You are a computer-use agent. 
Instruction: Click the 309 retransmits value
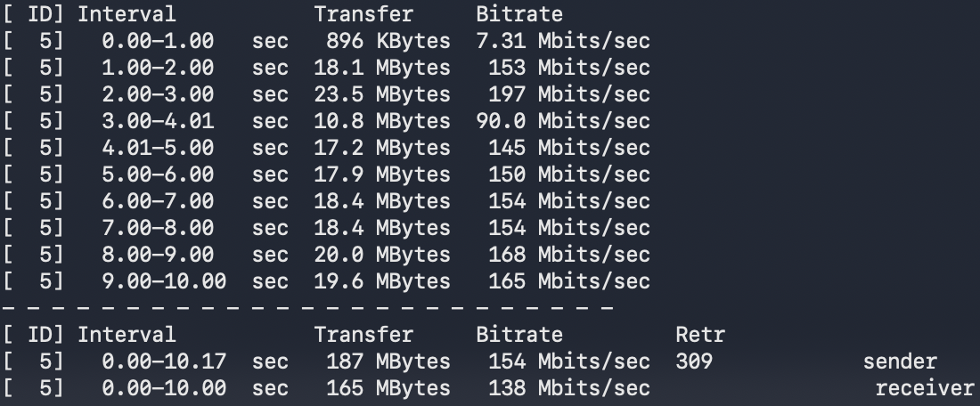click(x=694, y=361)
